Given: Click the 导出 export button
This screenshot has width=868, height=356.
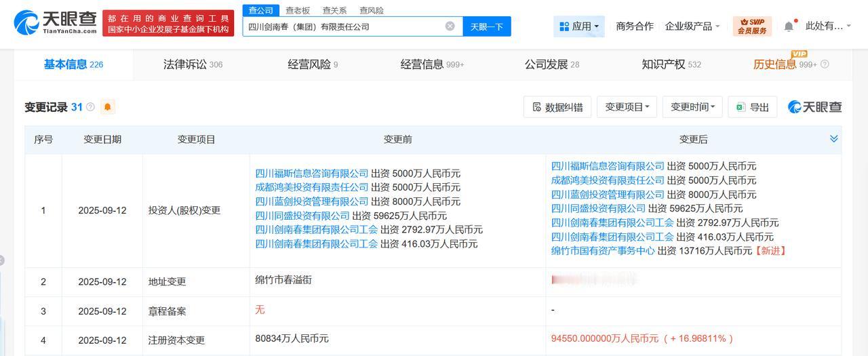Looking at the screenshot, I should [752, 107].
